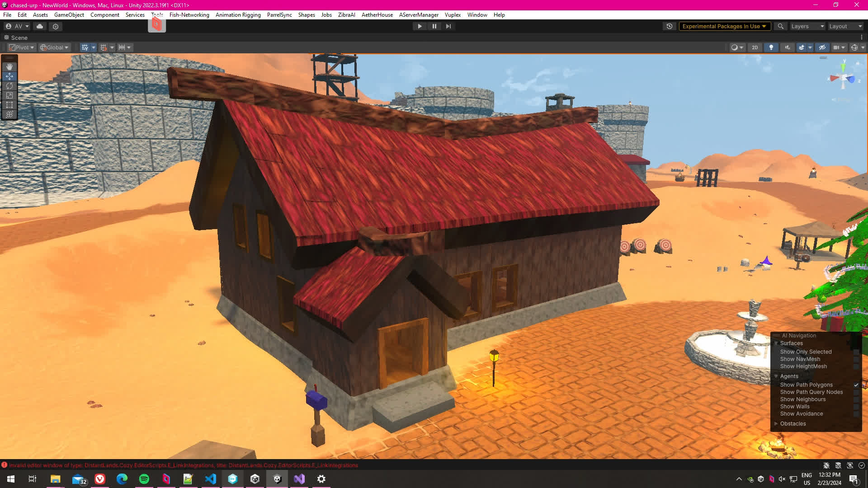Viewport: 868px width, 488px height.
Task: Open the Fish-Networking menu
Action: (189, 15)
